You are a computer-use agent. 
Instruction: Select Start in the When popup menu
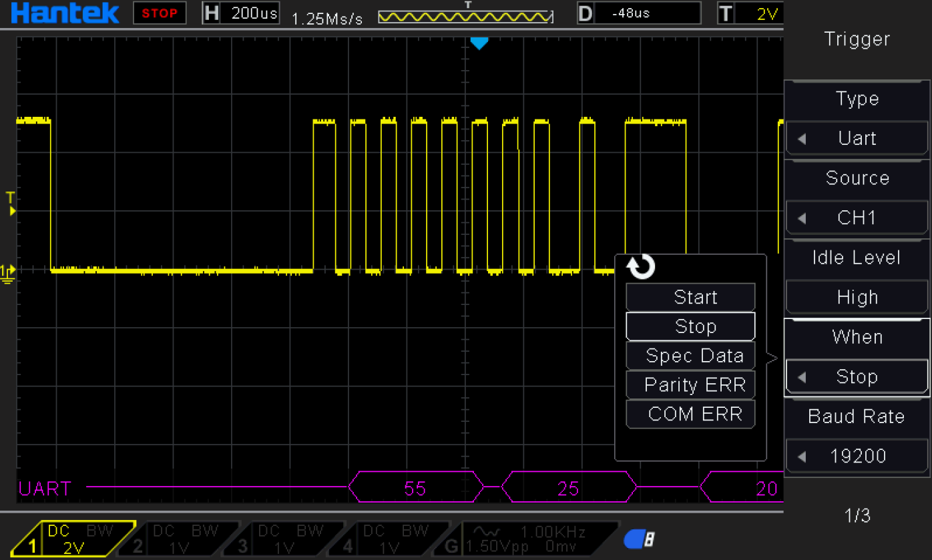[690, 297]
